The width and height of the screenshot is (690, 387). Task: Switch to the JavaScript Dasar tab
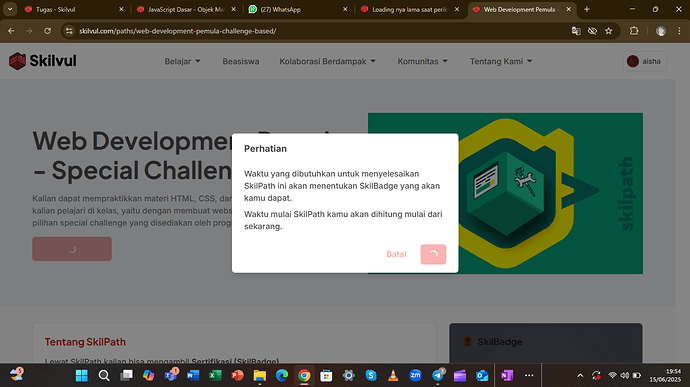pos(186,9)
